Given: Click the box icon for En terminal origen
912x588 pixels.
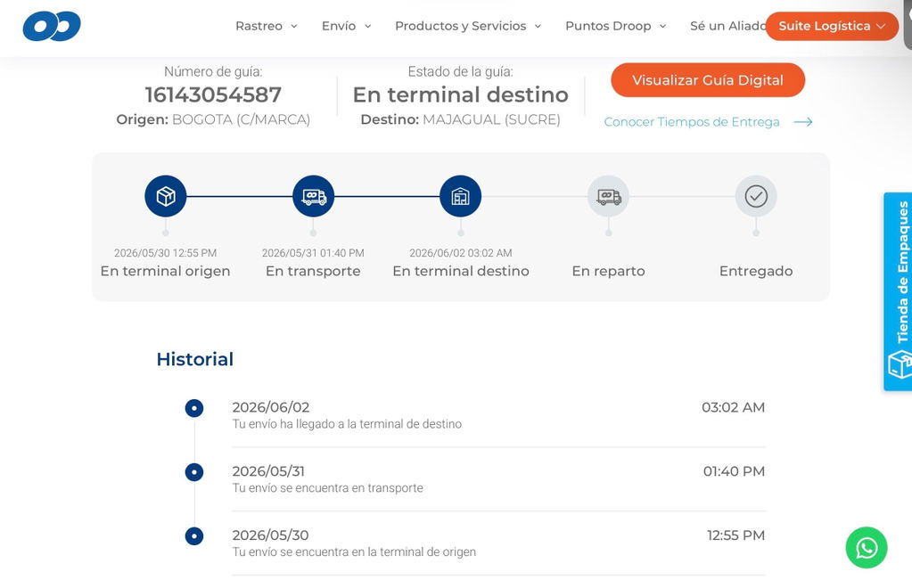Looking at the screenshot, I should tap(166, 196).
